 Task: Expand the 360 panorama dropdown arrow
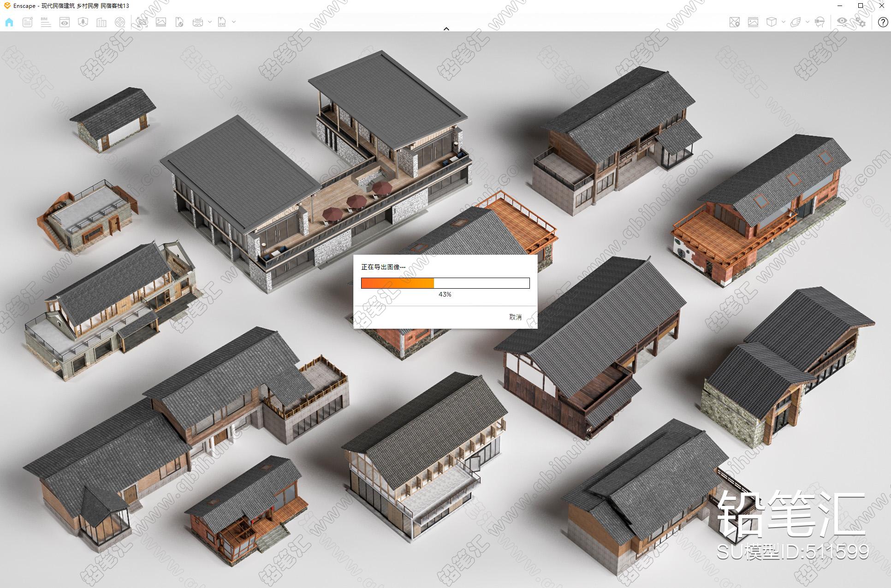point(210,22)
